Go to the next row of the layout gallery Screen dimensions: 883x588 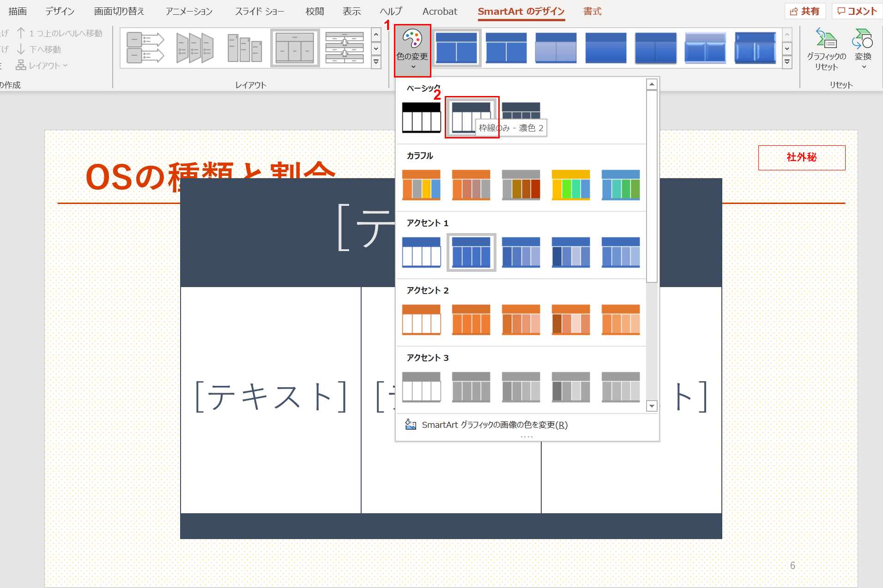[376, 48]
